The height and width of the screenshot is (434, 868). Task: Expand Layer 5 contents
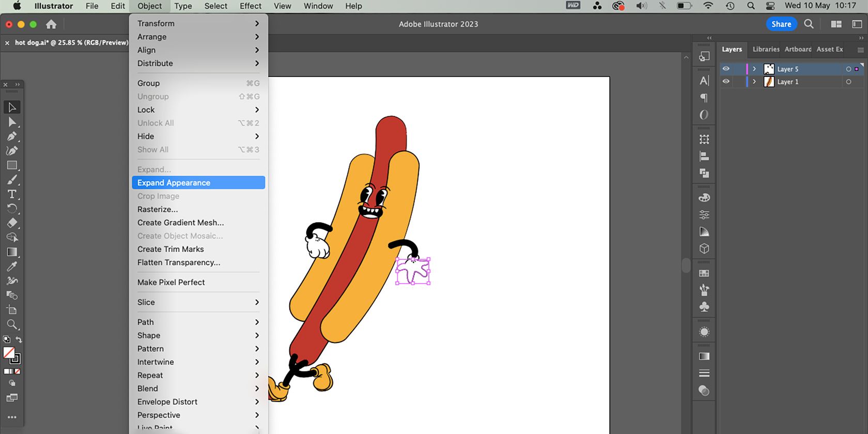coord(754,69)
